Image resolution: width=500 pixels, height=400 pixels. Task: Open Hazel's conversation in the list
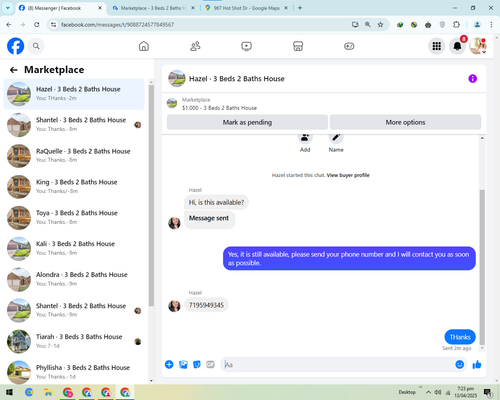pos(74,94)
